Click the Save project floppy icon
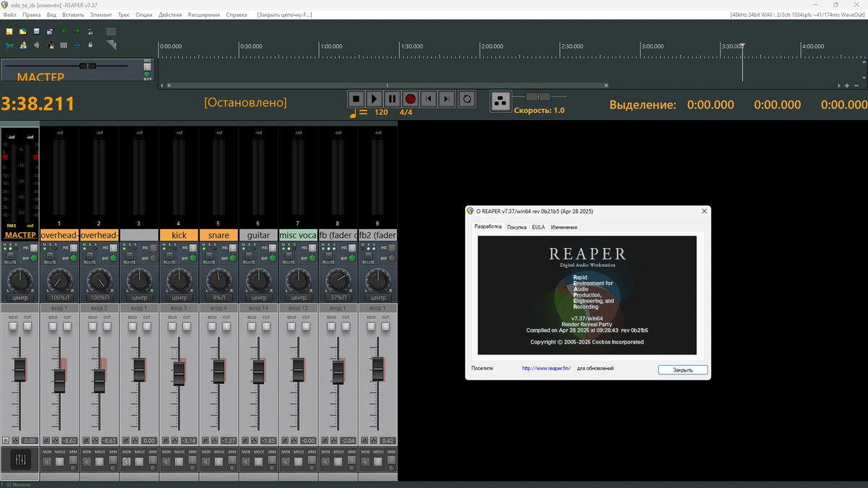 pyautogui.click(x=36, y=32)
